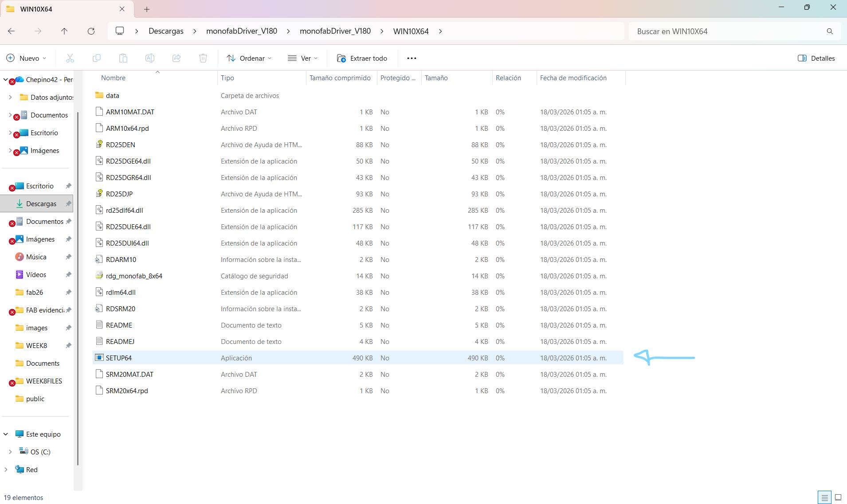Viewport: 847px width, 504px height.
Task: Toggle the Detalles pane button
Action: coord(816,58)
